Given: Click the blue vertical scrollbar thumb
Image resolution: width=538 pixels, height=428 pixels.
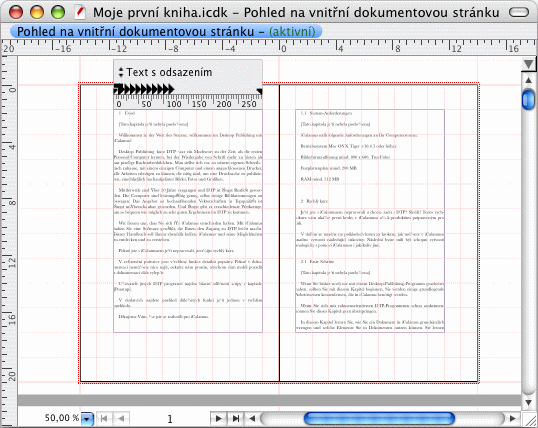Looking at the screenshot, I should [x=528, y=100].
